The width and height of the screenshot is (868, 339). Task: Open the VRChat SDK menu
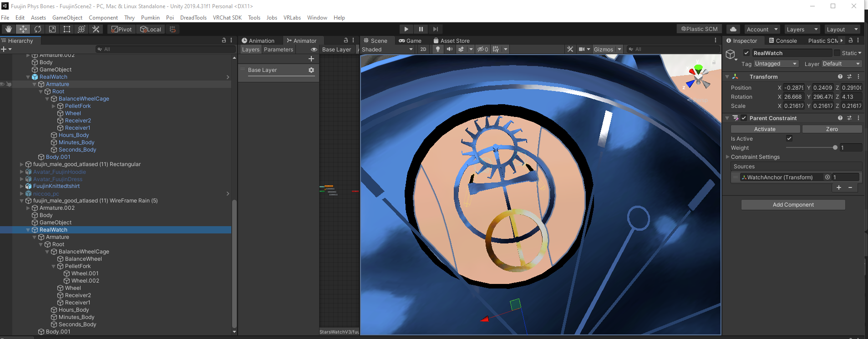click(x=227, y=18)
